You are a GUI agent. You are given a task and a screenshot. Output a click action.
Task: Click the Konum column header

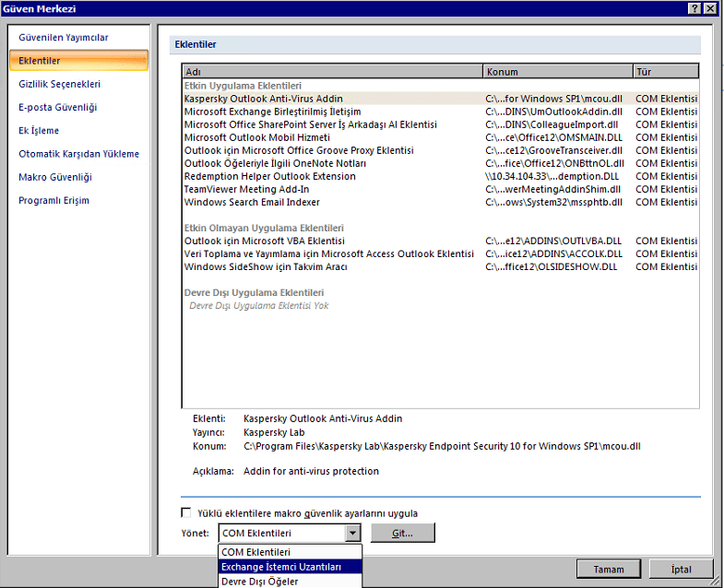[x=558, y=72]
